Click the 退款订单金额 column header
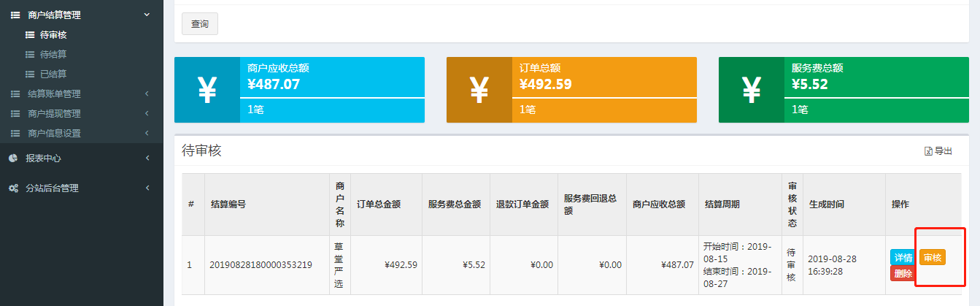This screenshot has height=306, width=980. pyautogui.click(x=522, y=204)
